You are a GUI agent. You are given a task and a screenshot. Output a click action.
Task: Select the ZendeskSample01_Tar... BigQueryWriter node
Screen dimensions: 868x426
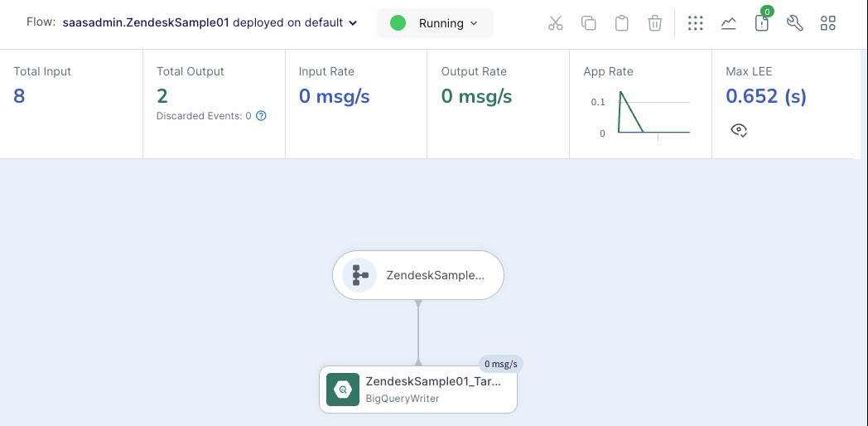pyautogui.click(x=418, y=390)
